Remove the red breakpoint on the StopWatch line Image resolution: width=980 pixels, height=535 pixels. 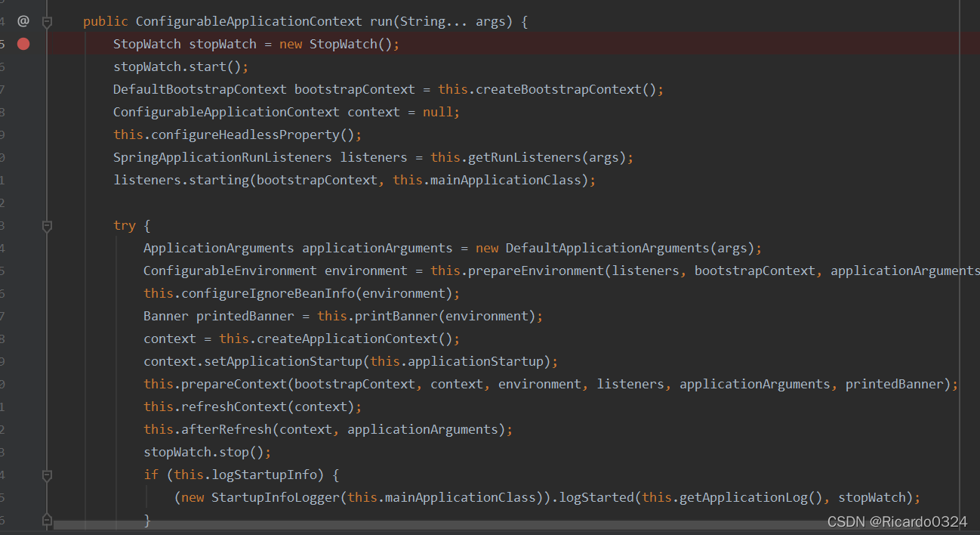(x=23, y=44)
